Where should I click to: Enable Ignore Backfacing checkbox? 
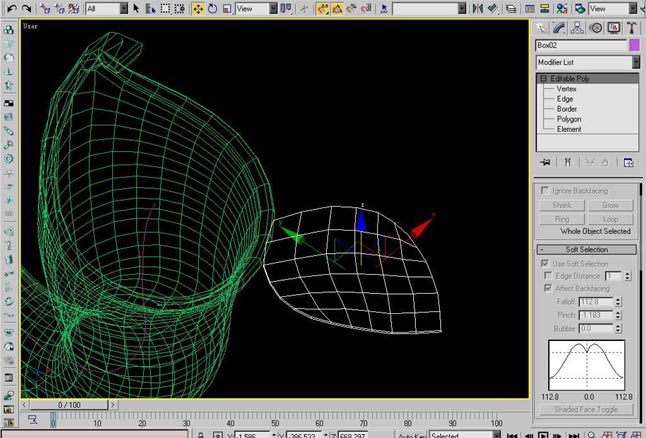545,190
